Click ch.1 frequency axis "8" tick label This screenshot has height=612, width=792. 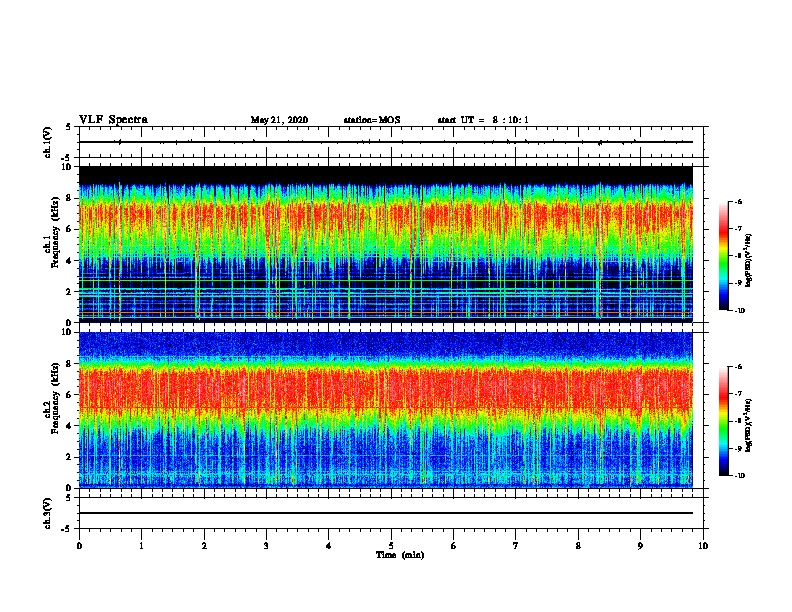tap(70, 198)
